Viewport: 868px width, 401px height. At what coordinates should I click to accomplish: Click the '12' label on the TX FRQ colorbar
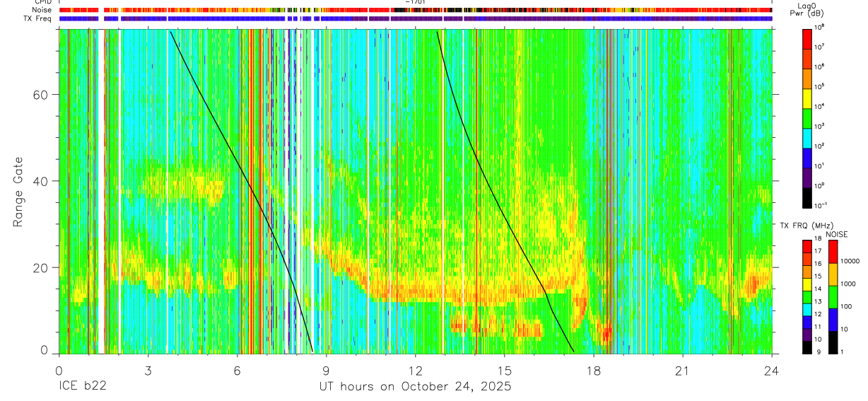pyautogui.click(x=817, y=314)
